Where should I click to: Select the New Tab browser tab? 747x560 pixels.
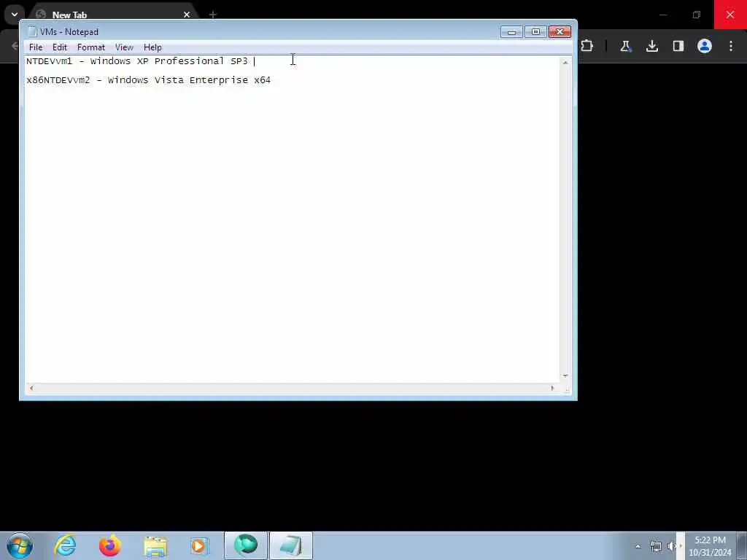(112, 15)
